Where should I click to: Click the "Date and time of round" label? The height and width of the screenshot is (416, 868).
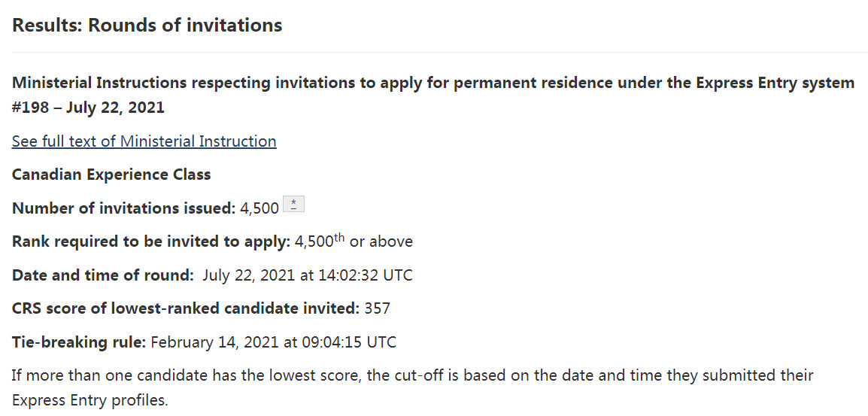pos(102,275)
